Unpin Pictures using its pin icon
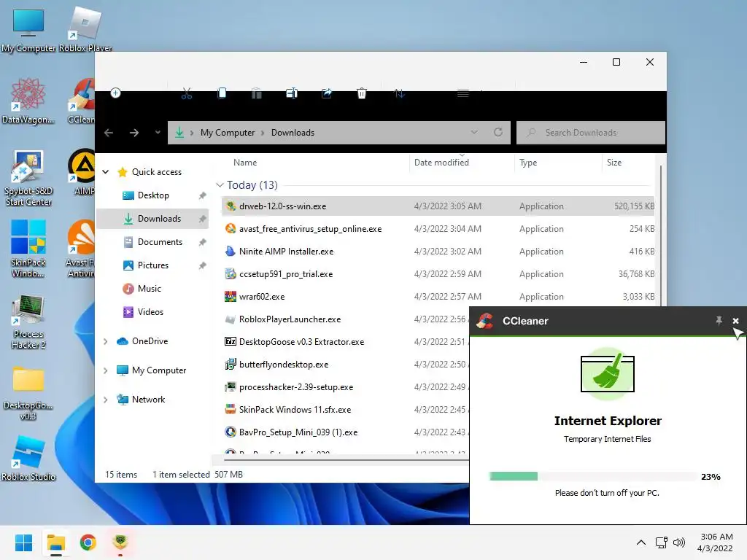Image resolution: width=747 pixels, height=560 pixels. 203,265
